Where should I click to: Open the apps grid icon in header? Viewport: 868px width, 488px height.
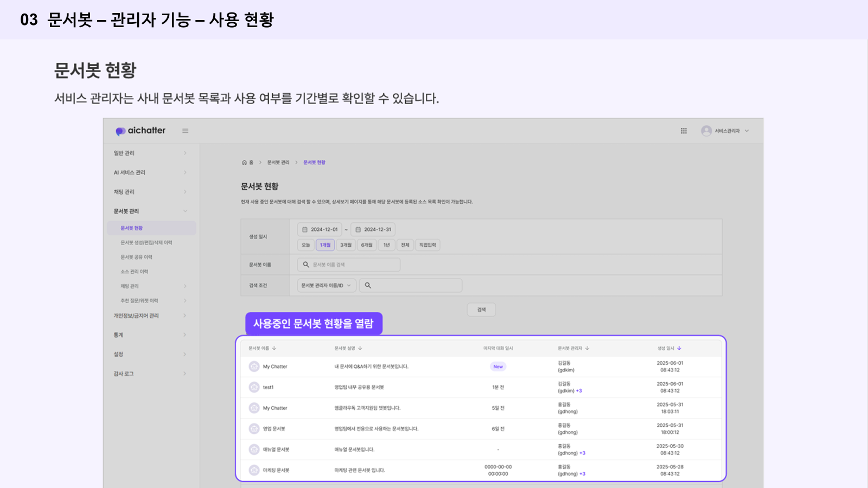click(x=684, y=131)
